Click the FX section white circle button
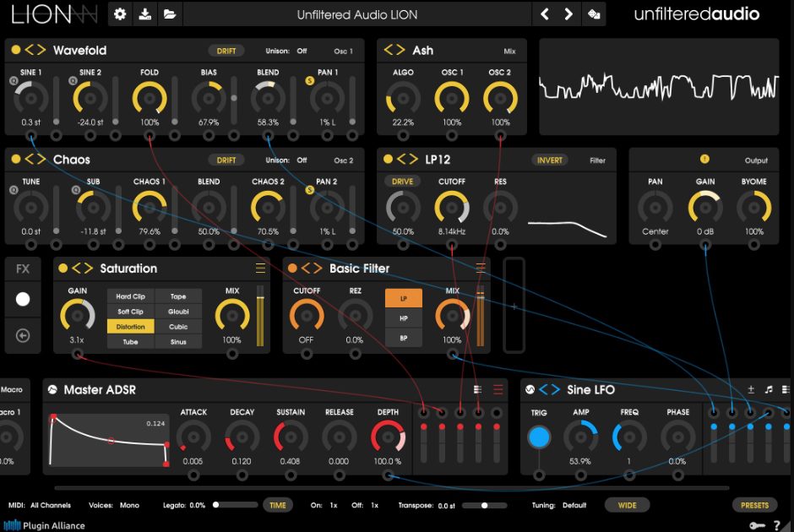The image size is (794, 532). (x=23, y=299)
